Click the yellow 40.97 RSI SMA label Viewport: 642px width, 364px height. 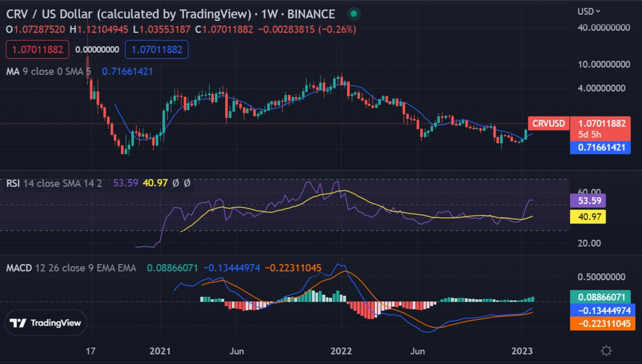(156, 183)
